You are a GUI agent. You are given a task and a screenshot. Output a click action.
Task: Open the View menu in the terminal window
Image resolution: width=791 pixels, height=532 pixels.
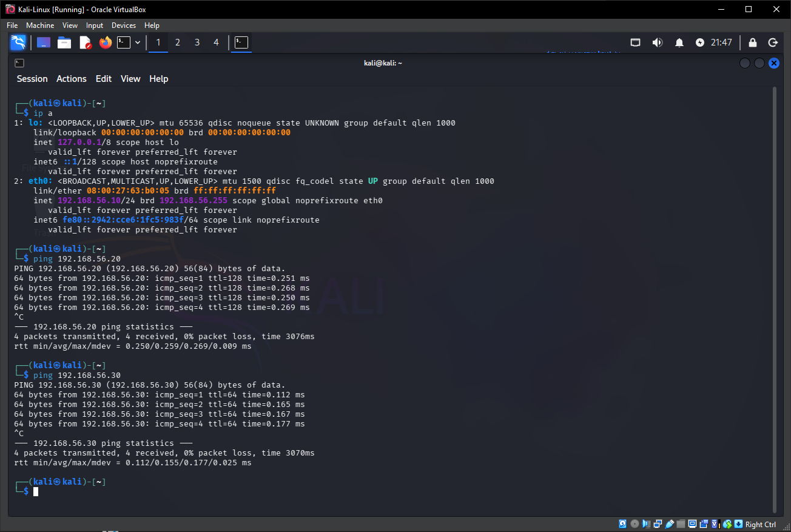coord(130,78)
